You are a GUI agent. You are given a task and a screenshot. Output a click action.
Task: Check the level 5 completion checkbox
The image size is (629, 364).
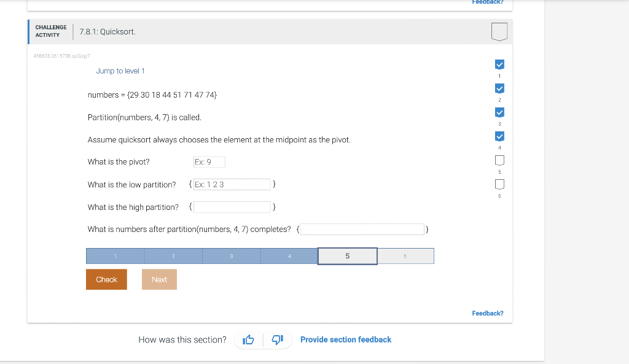[x=499, y=160]
